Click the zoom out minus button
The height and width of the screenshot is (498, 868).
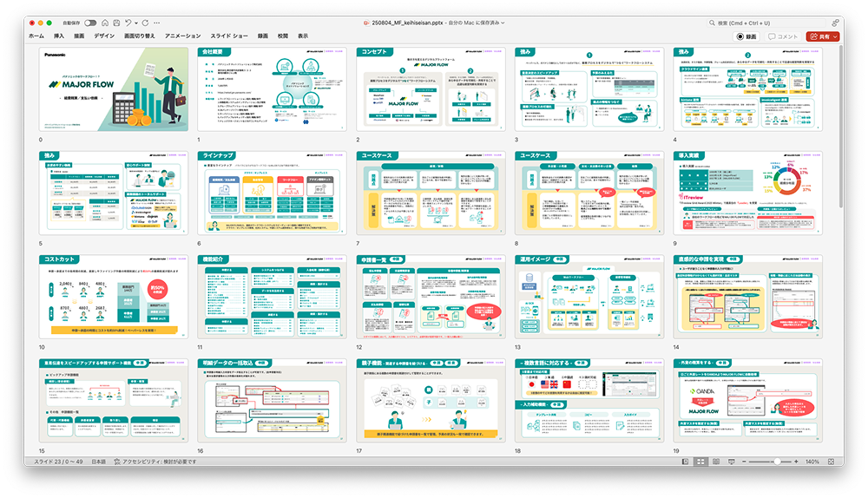point(744,462)
